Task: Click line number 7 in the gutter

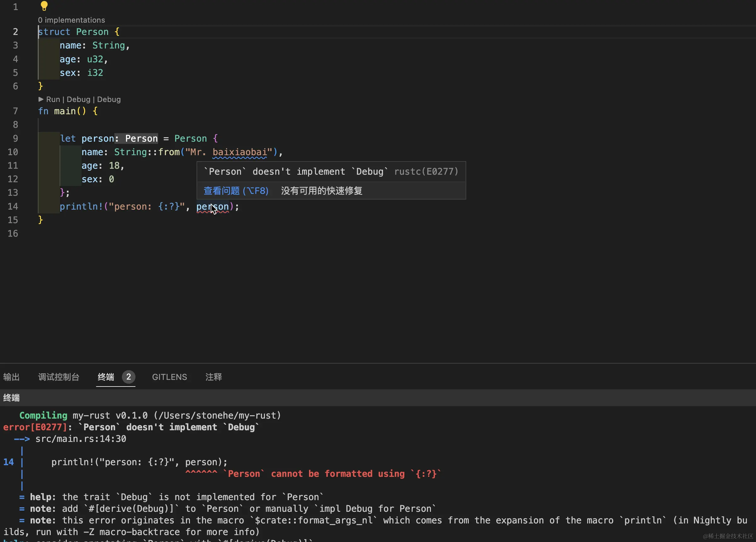Action: coord(15,111)
